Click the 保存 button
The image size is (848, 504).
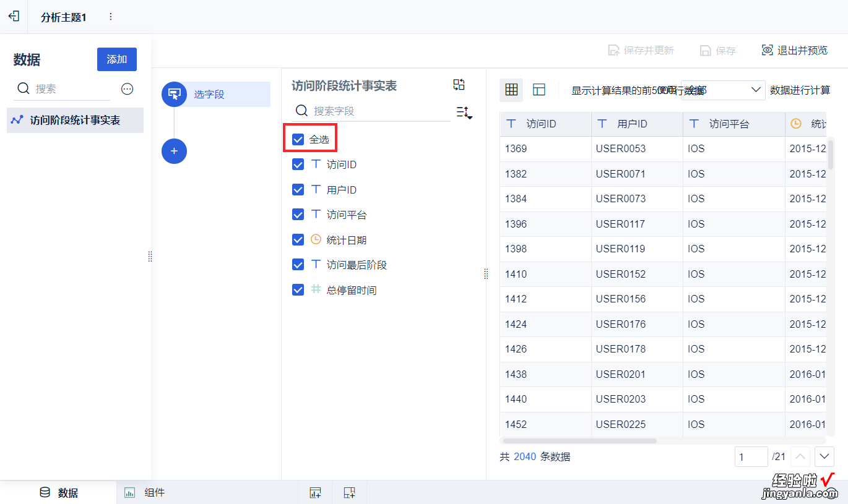[718, 50]
